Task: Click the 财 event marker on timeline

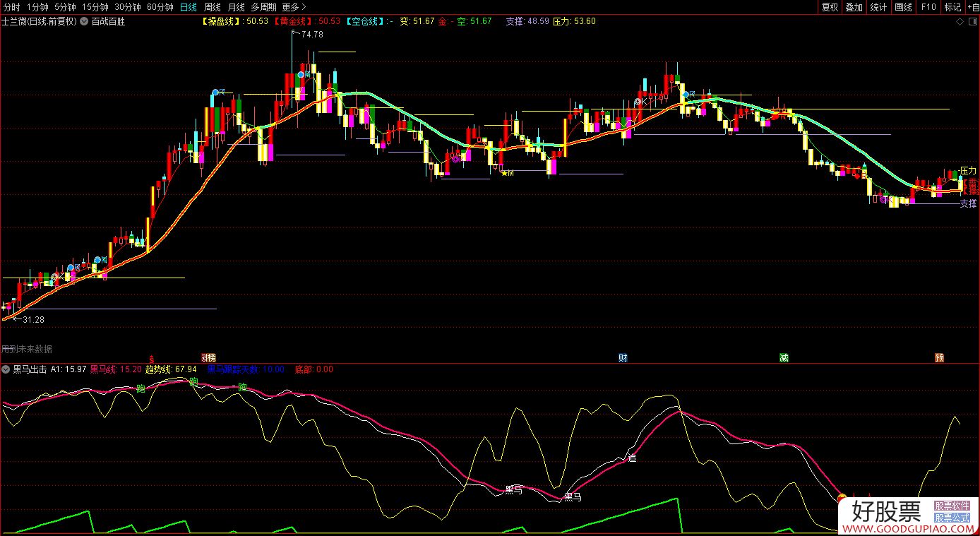Action: tap(623, 357)
